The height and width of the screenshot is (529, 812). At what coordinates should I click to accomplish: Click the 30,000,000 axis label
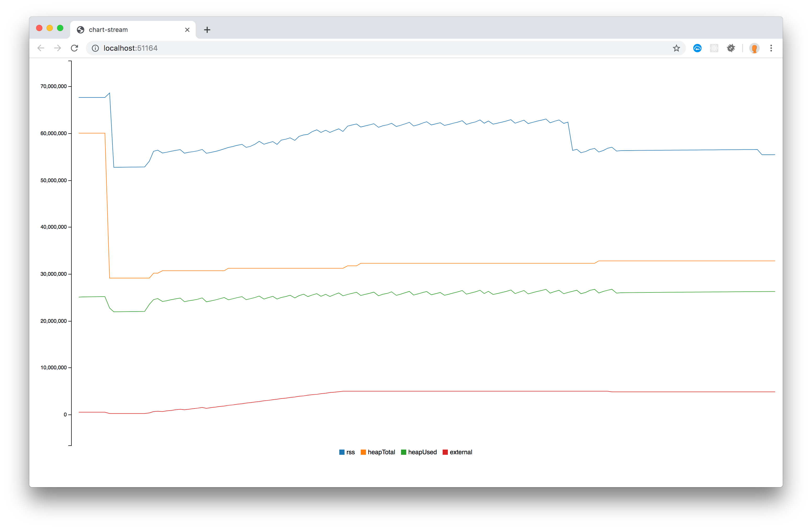pos(54,274)
